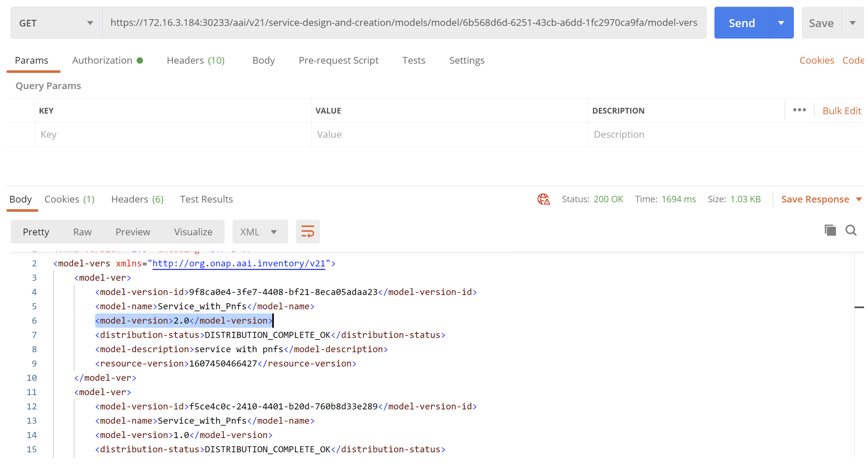Open the request Body tab
The width and height of the screenshot is (868, 473).
tap(264, 60)
